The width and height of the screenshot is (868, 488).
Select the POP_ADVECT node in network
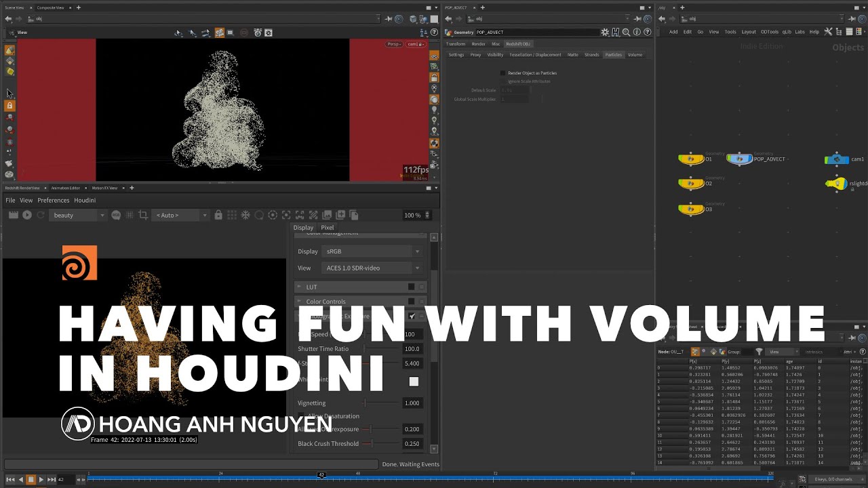tap(739, 159)
